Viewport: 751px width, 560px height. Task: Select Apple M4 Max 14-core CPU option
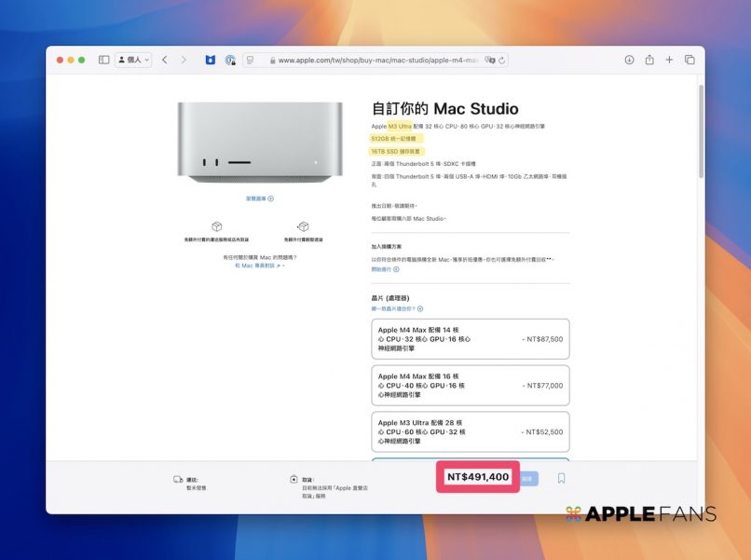470,339
